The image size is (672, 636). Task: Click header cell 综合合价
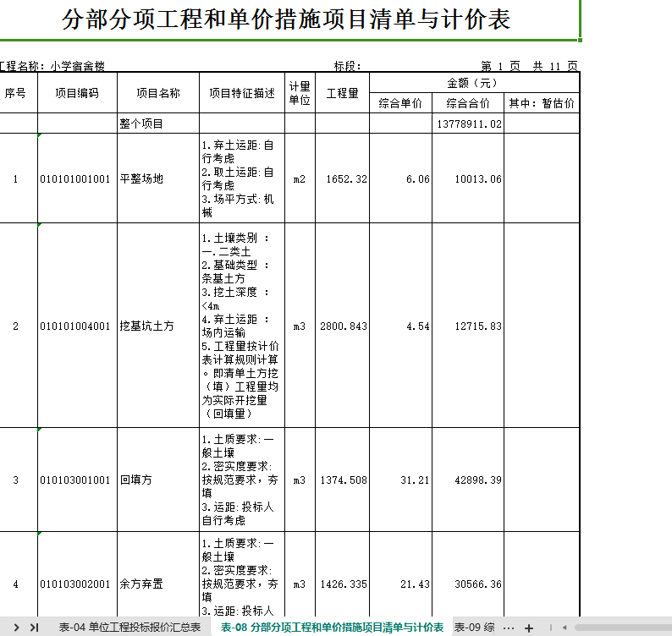pyautogui.click(x=468, y=103)
